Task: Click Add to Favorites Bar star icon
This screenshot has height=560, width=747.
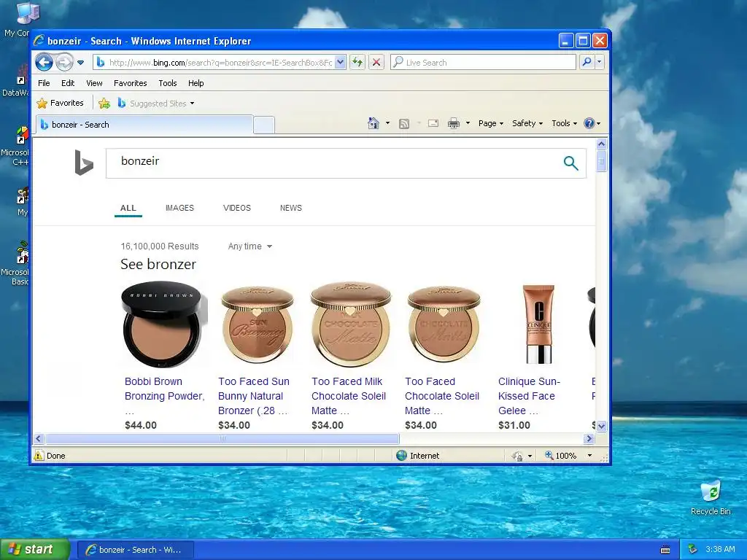Action: [104, 104]
